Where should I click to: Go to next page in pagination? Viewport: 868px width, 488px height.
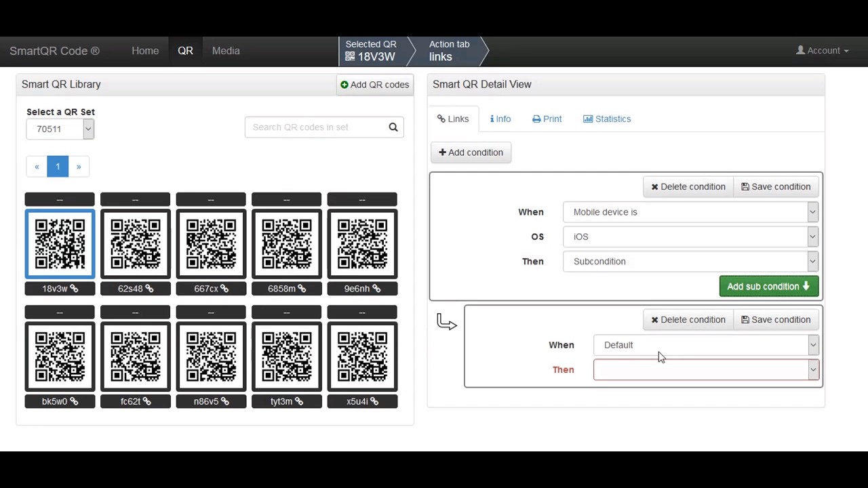(x=79, y=167)
